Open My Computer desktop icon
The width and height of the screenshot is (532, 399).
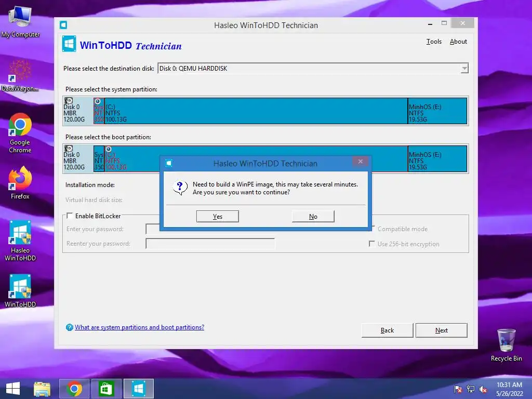pos(20,21)
